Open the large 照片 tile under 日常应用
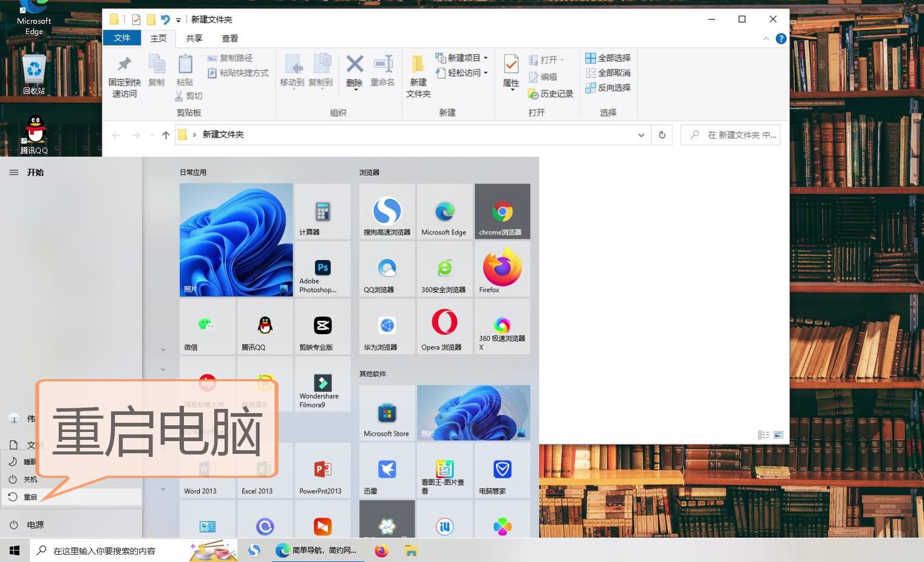924x562 pixels. point(236,240)
